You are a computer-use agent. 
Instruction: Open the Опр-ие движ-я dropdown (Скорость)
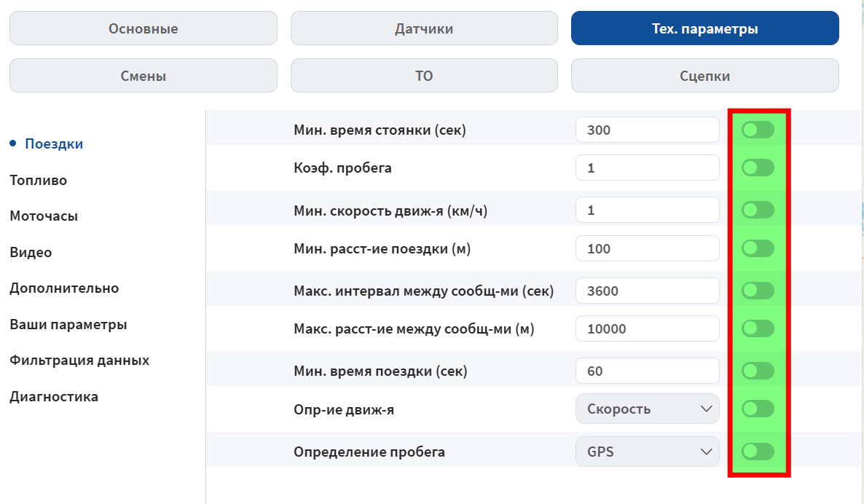[647, 409]
